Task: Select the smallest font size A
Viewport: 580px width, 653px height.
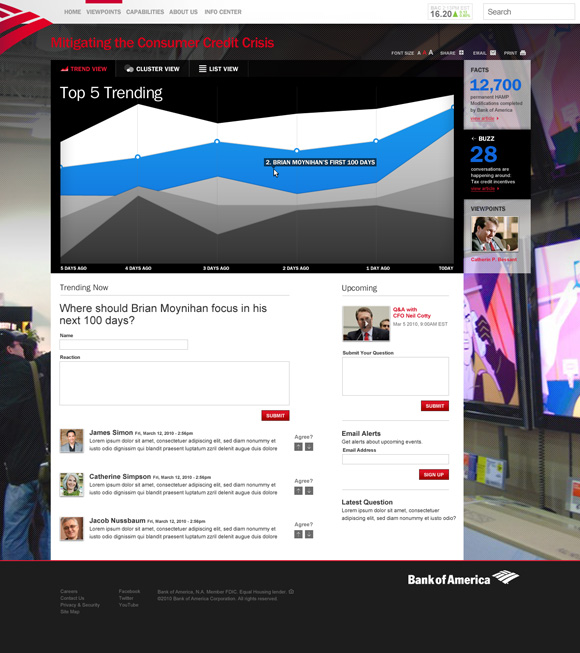Action: tap(419, 53)
